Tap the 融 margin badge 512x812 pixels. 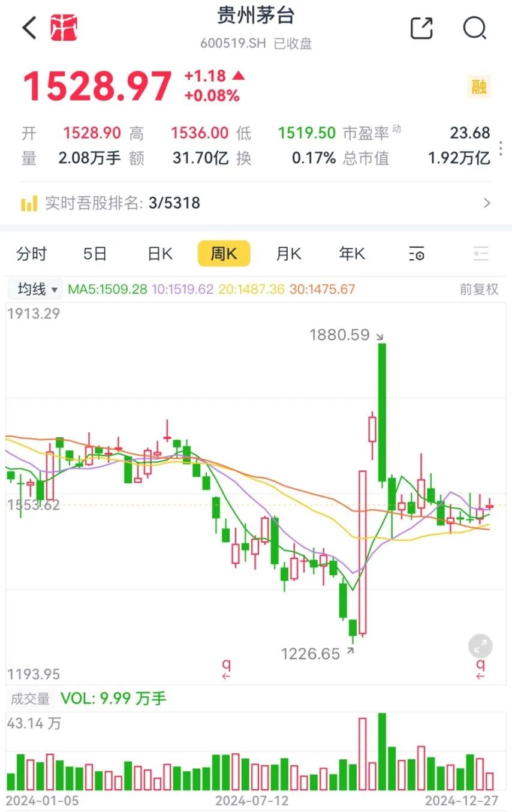(478, 86)
